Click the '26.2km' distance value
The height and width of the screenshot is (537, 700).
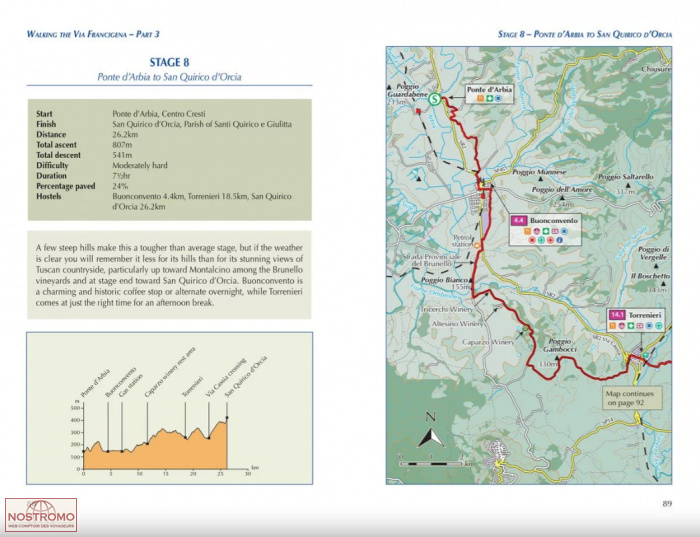pos(125,134)
